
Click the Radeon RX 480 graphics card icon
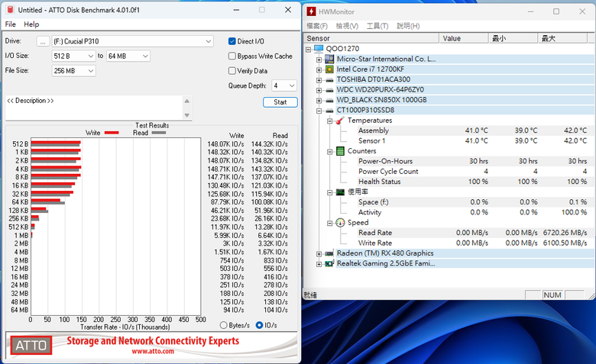click(329, 253)
